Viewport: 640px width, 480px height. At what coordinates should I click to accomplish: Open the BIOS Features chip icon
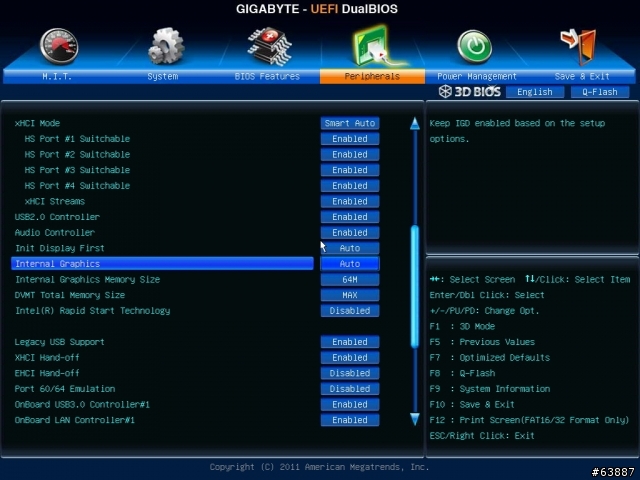click(x=269, y=47)
